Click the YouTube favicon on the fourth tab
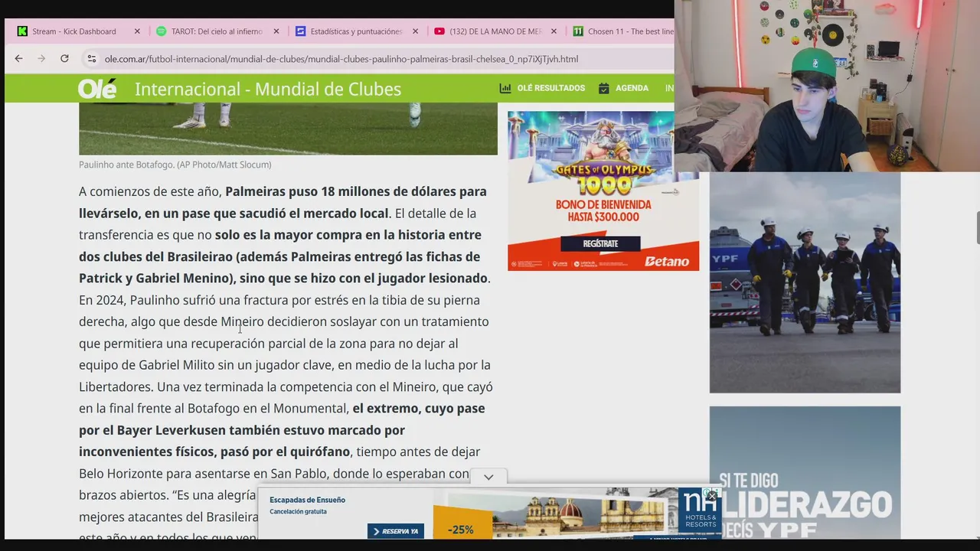This screenshot has width=980, height=551. (x=439, y=31)
